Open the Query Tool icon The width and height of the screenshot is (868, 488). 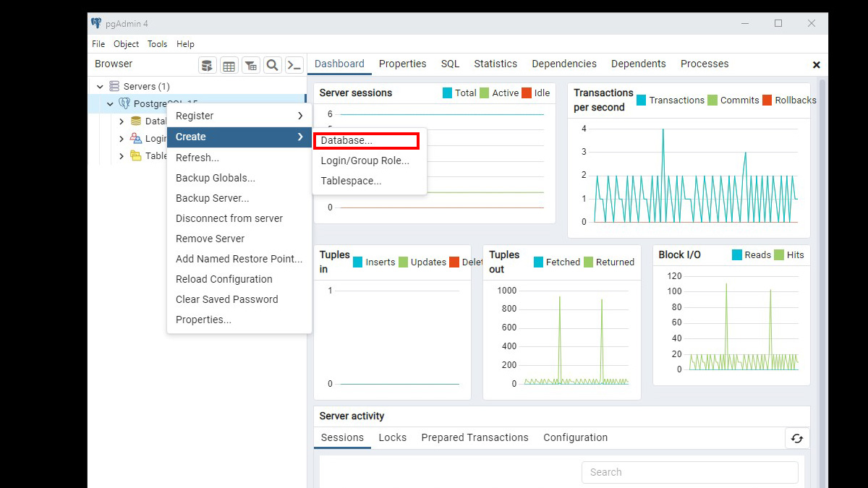(x=208, y=66)
